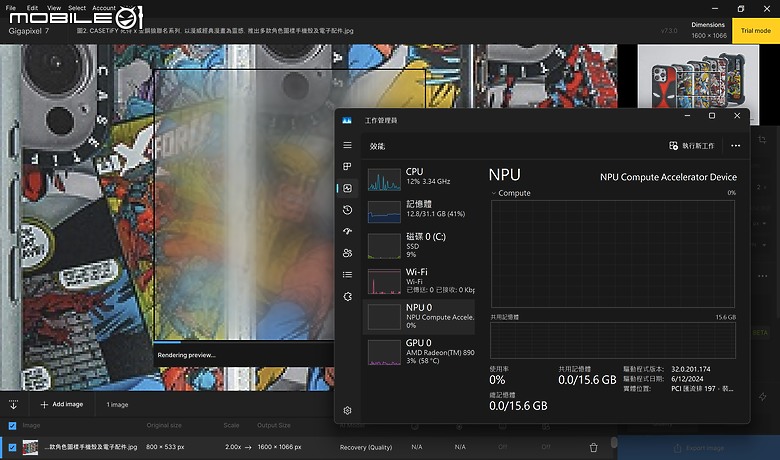Open the Account menu in Gigapixel
This screenshot has height=460, width=780.
point(104,8)
